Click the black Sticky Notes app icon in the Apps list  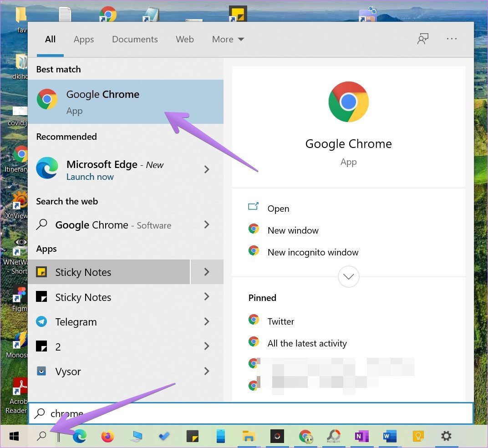41,297
